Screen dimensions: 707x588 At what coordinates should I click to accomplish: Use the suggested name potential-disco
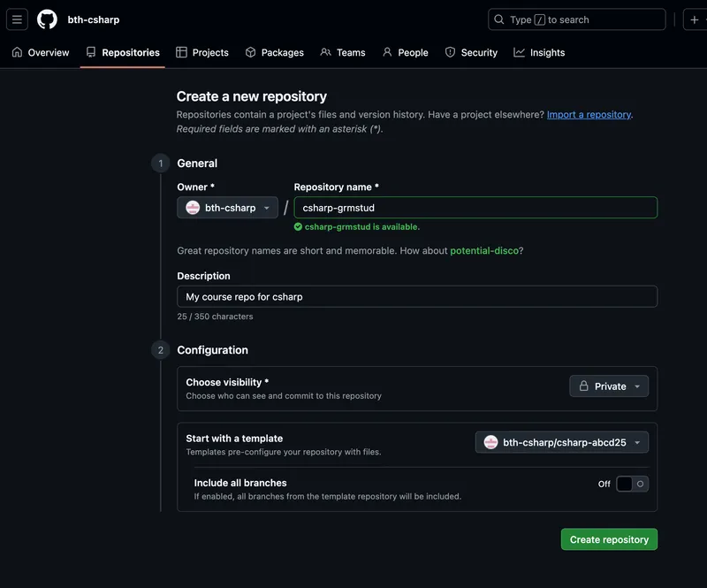(484, 251)
